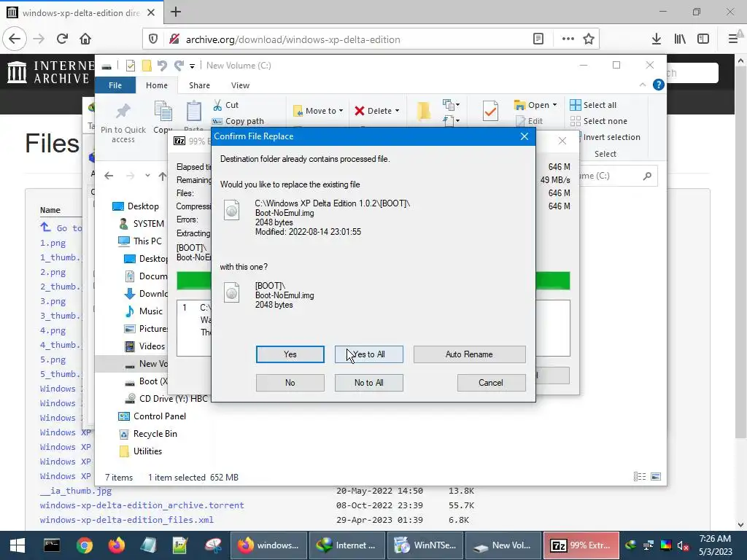Image resolution: width=747 pixels, height=560 pixels.
Task: Open page actions three-dot menu
Action: click(568, 39)
